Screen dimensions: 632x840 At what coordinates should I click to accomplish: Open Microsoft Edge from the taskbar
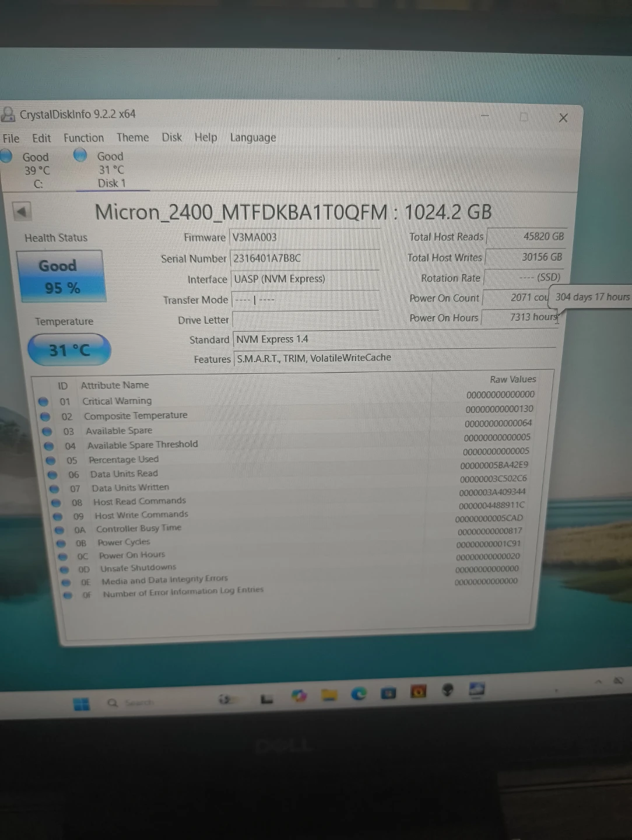(x=359, y=694)
